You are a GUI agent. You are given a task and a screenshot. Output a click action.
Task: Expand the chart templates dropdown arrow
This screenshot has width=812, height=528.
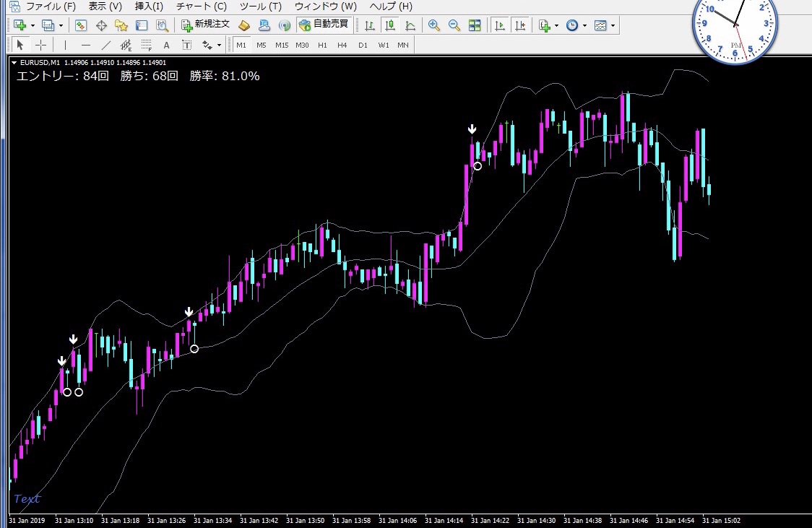pyautogui.click(x=613, y=25)
